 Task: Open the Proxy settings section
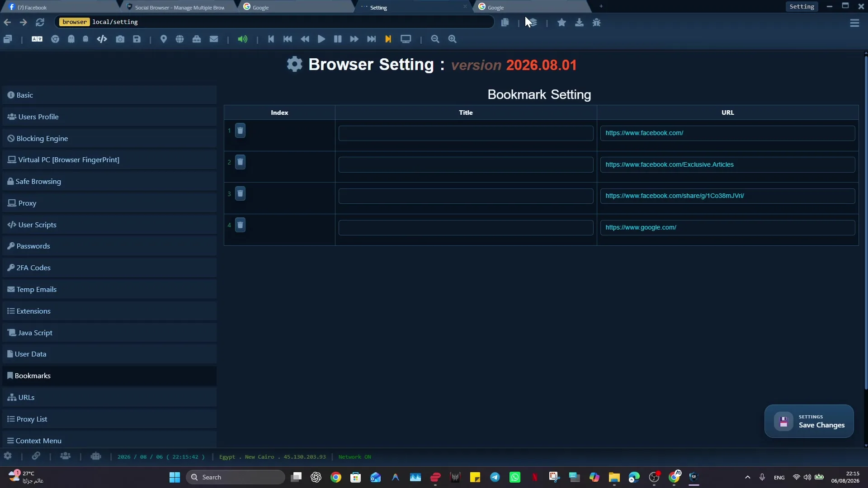pos(109,203)
